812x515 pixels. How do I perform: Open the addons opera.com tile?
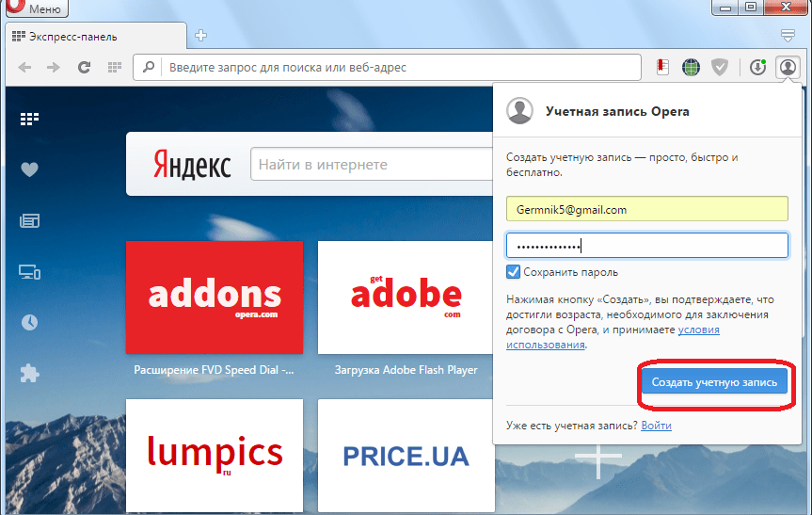click(x=215, y=298)
